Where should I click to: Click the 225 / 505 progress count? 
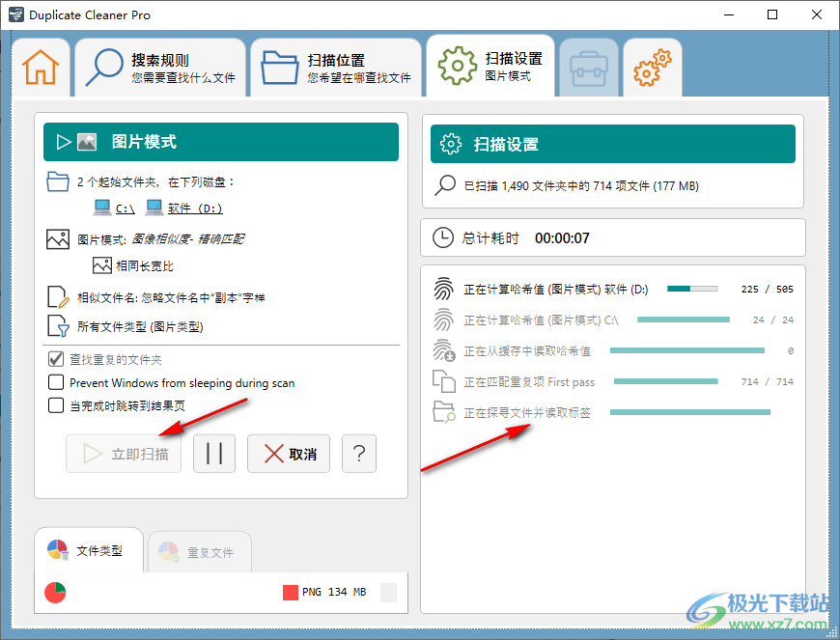click(x=768, y=290)
